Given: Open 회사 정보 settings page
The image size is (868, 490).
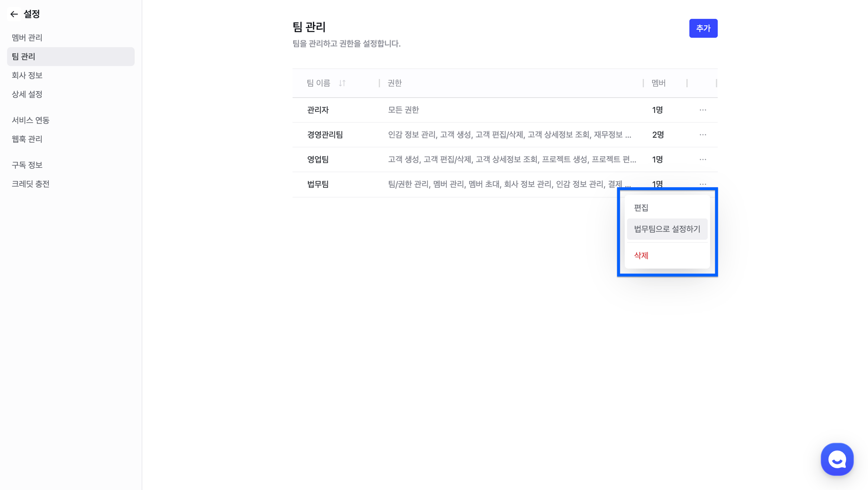Looking at the screenshot, I should [x=27, y=75].
